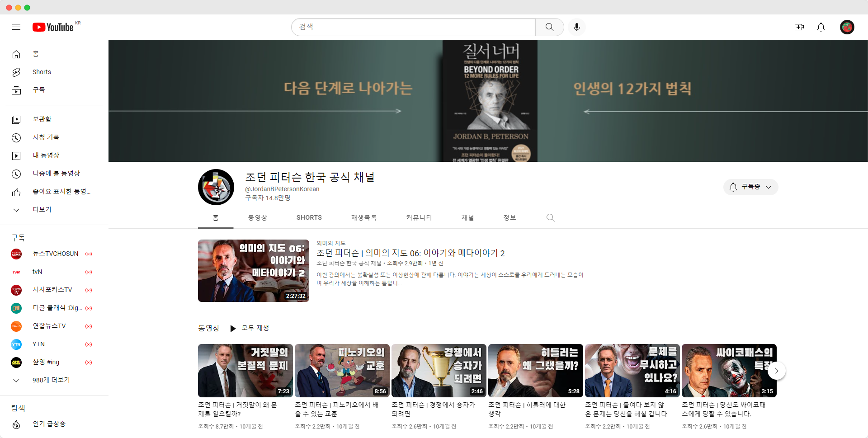868x438 pixels.
Task: Open Shorts in the sidebar
Action: click(x=54, y=72)
